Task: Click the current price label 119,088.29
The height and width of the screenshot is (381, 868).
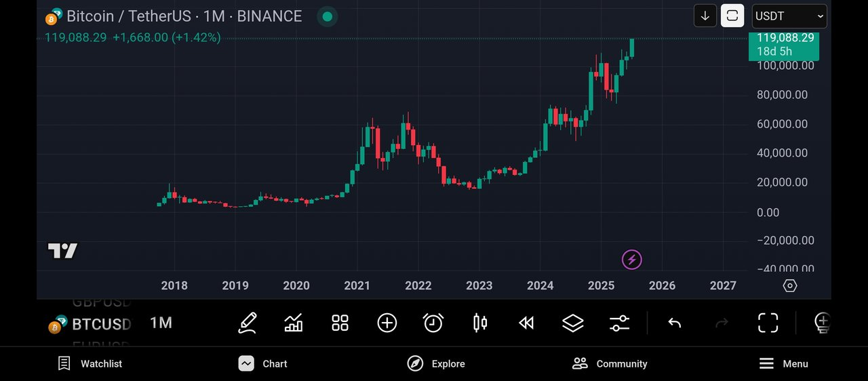Action: click(x=784, y=45)
